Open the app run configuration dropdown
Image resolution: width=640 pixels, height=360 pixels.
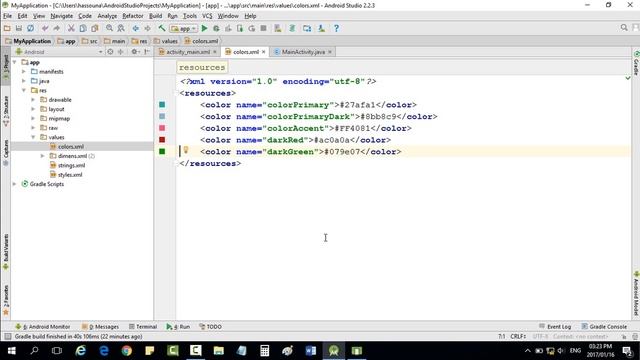click(184, 28)
